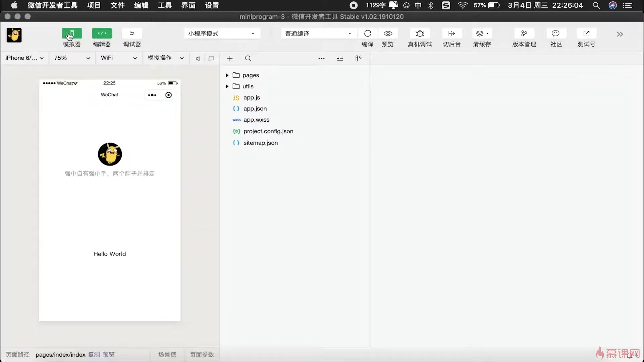The height and width of the screenshot is (362, 644).
Task: Expand the pages folder
Action: coord(227,75)
